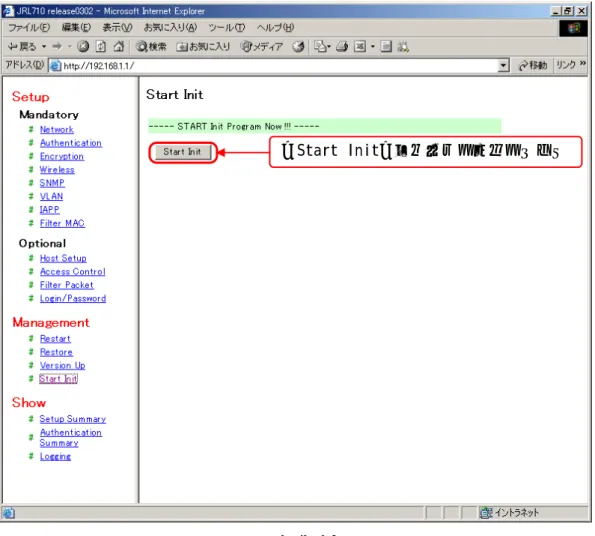Click the Start Init button

(x=182, y=152)
